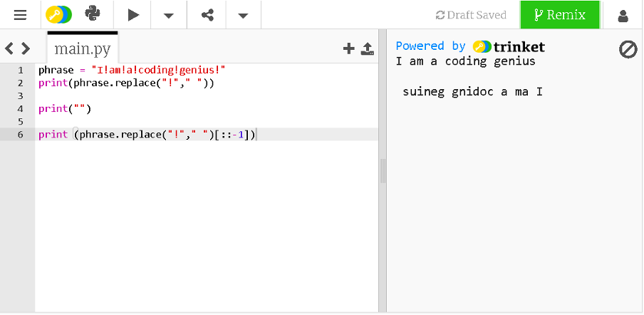The image size is (644, 315).
Task: Expand the run options dropdown arrow
Action: pyautogui.click(x=169, y=15)
